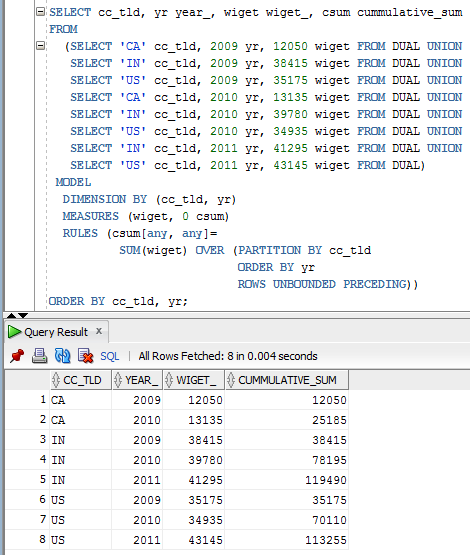This screenshot has height=555, width=470.
Task: Click CC_TLD cell in row 4
Action: [x=80, y=460]
